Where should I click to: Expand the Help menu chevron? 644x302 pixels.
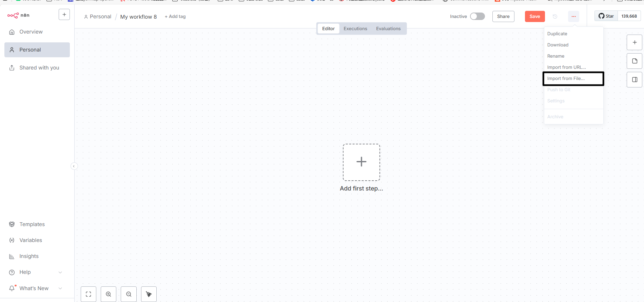tap(60, 272)
